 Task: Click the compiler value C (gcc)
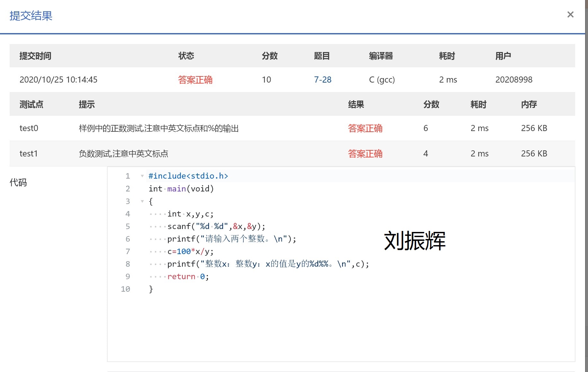(382, 80)
